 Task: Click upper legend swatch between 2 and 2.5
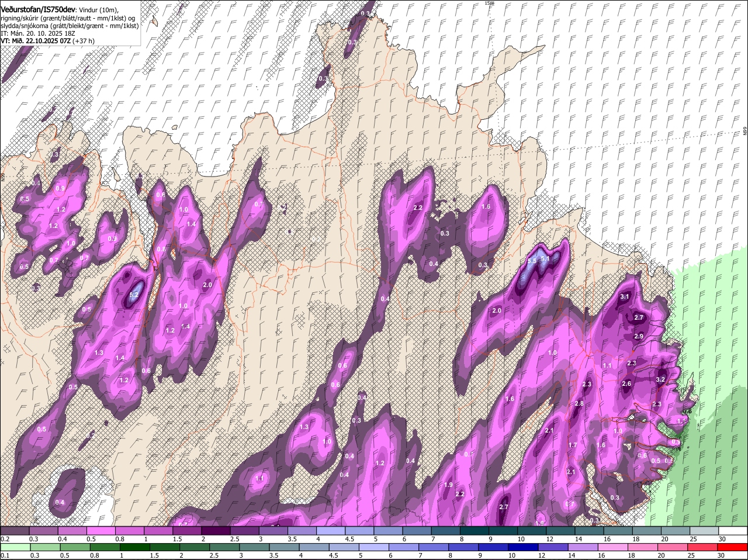pos(216,531)
